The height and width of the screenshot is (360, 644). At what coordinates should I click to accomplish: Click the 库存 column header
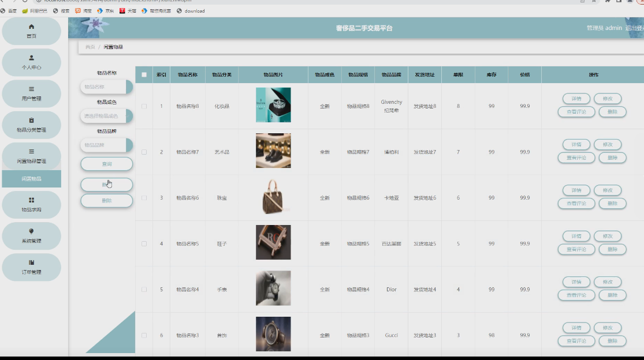(491, 75)
